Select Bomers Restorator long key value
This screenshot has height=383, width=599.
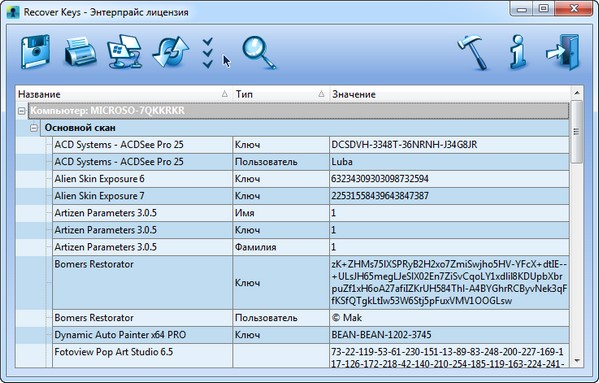449,282
